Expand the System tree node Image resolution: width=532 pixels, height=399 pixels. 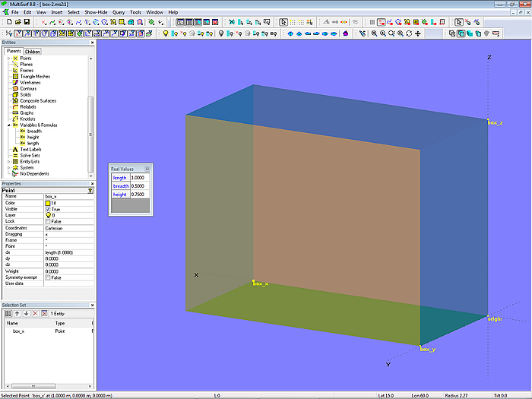[x=8, y=167]
